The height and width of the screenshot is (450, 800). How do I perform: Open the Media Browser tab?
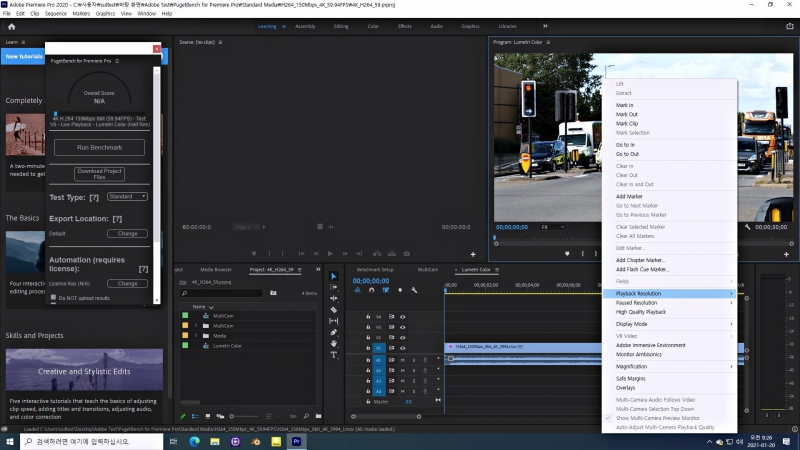pos(216,270)
